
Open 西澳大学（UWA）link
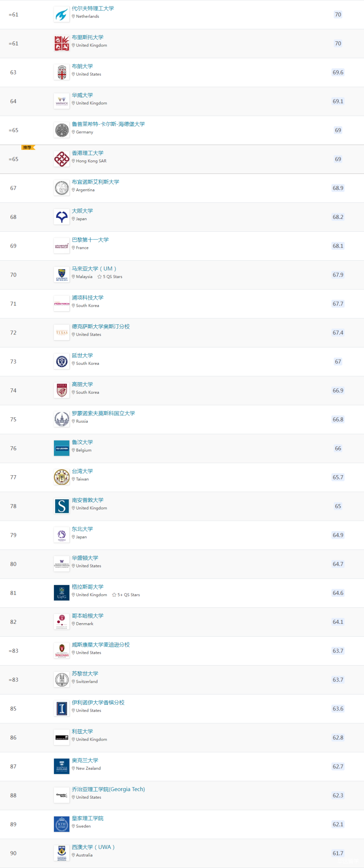coord(93,847)
